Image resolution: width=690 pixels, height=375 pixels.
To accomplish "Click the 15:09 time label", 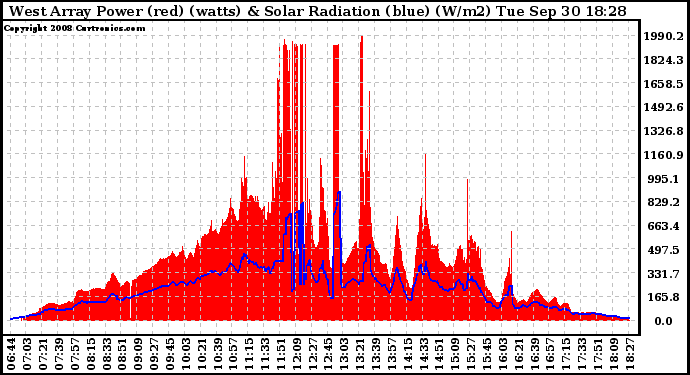I will point(455,354).
